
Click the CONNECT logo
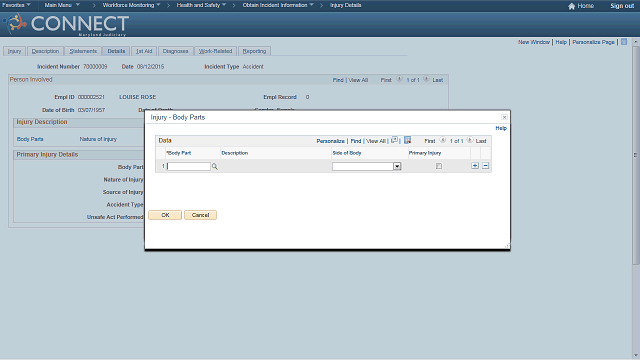(66, 24)
